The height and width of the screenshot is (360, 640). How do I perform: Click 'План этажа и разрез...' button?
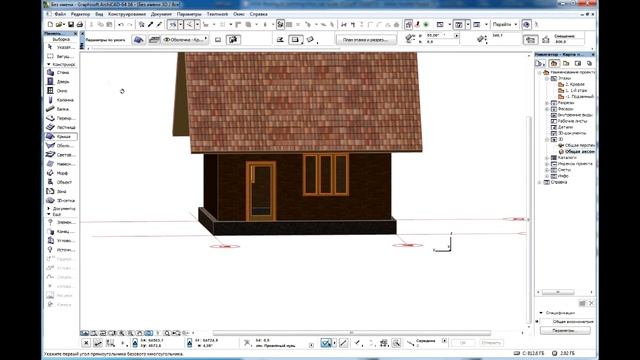click(366, 40)
